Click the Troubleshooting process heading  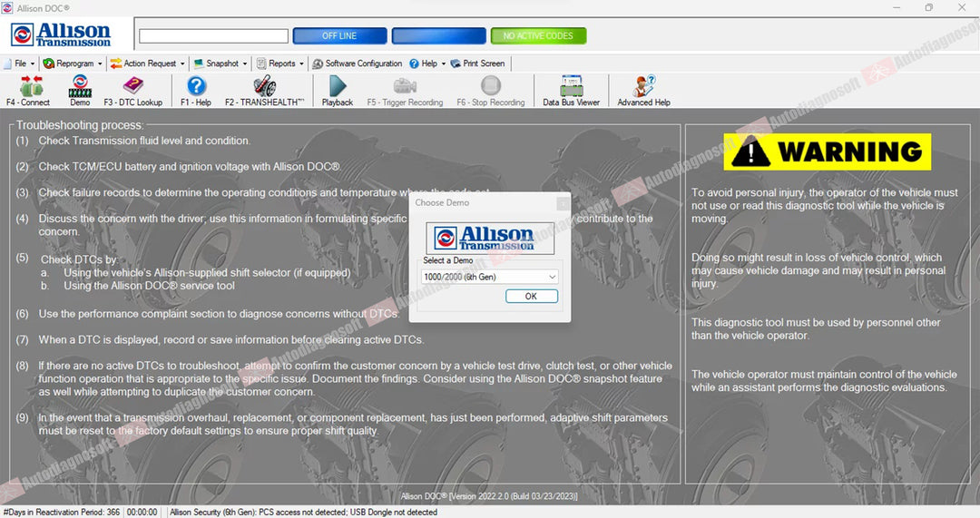tap(80, 125)
